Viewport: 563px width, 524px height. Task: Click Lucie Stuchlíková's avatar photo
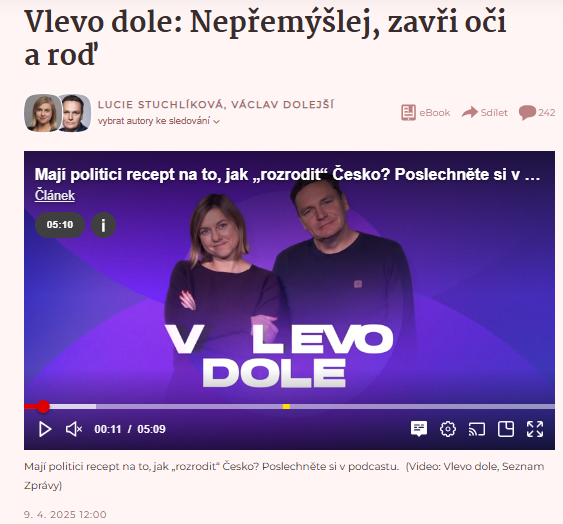pyautogui.click(x=43, y=113)
